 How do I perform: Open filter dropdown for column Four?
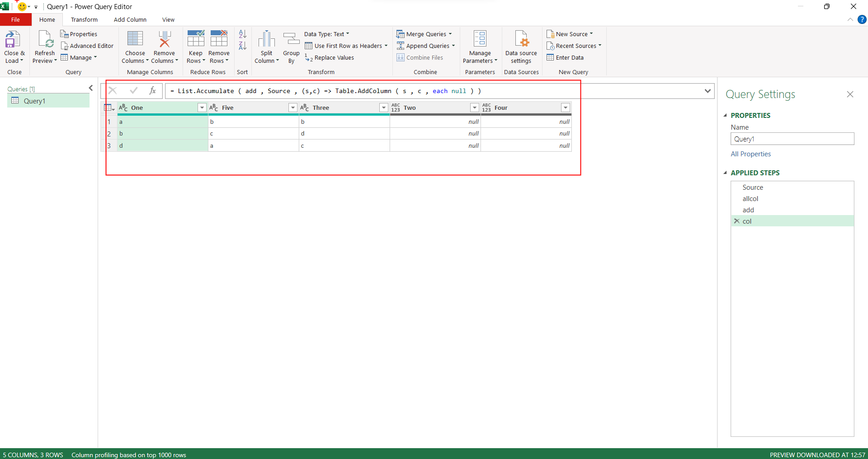tap(566, 108)
